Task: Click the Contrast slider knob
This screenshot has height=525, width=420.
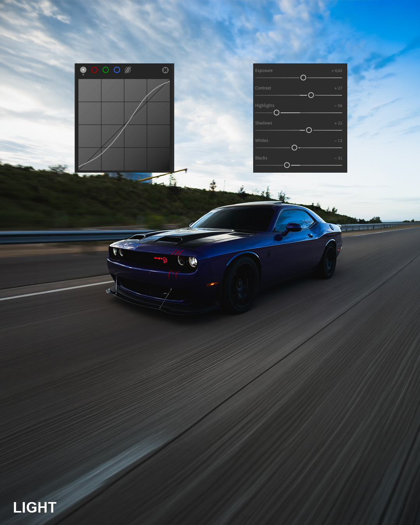Action: [x=311, y=95]
